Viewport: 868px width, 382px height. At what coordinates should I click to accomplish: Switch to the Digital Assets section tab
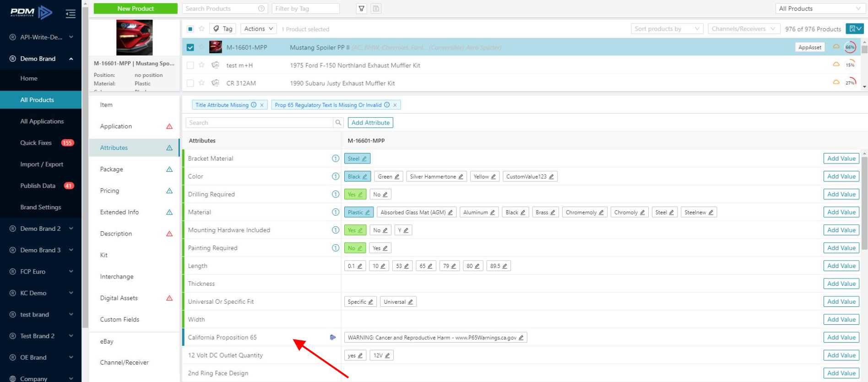pos(134,298)
